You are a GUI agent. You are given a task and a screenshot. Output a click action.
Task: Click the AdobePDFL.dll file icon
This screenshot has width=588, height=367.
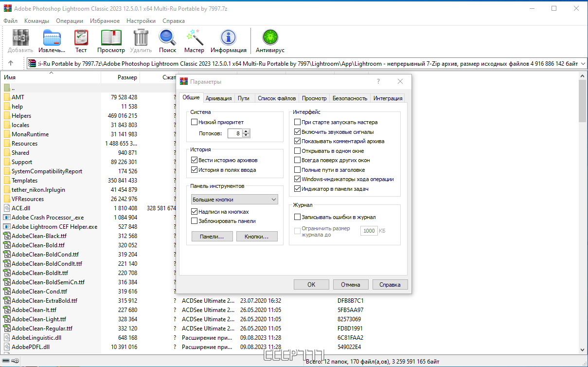(x=7, y=347)
